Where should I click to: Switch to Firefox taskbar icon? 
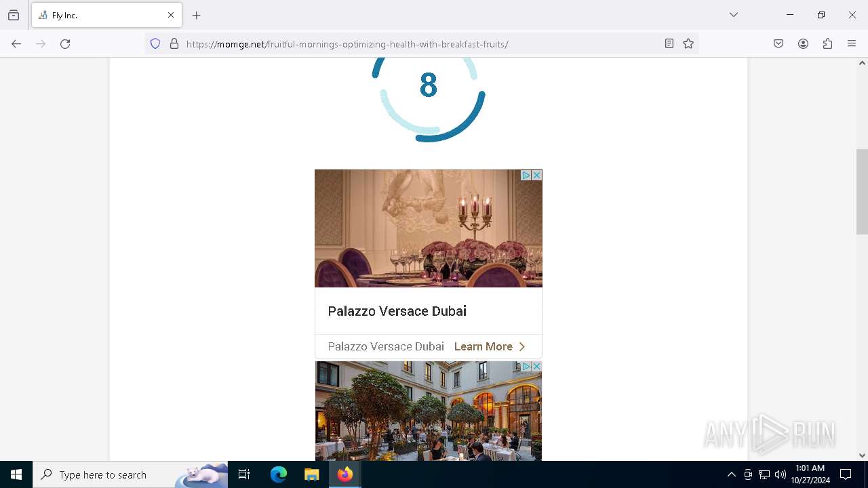point(344,474)
